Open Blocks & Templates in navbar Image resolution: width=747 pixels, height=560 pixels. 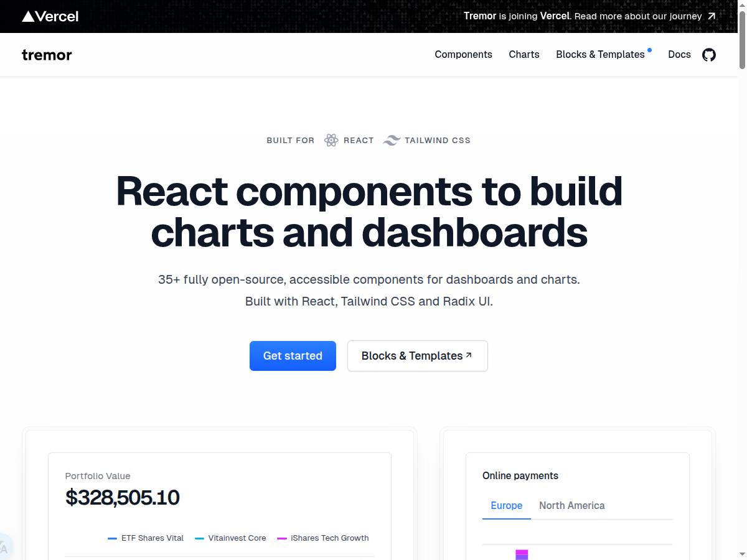[x=600, y=55]
